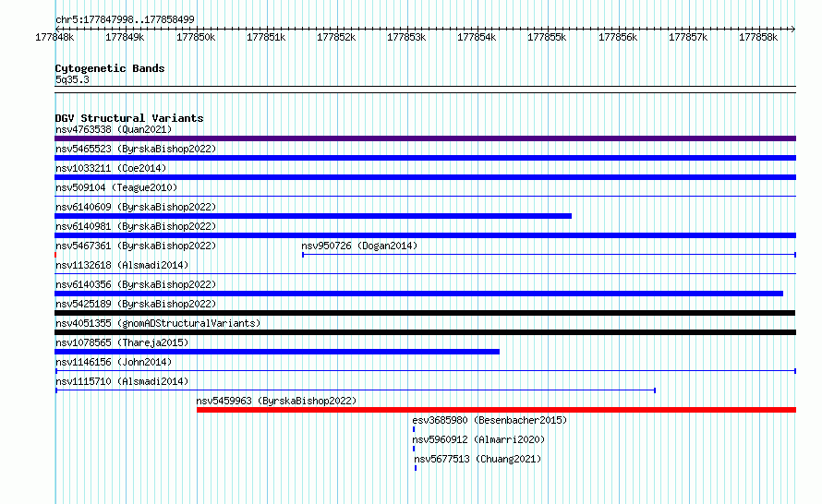
Task: Open nsv1132618 (Alsmadi2014) label
Action: [x=122, y=265]
